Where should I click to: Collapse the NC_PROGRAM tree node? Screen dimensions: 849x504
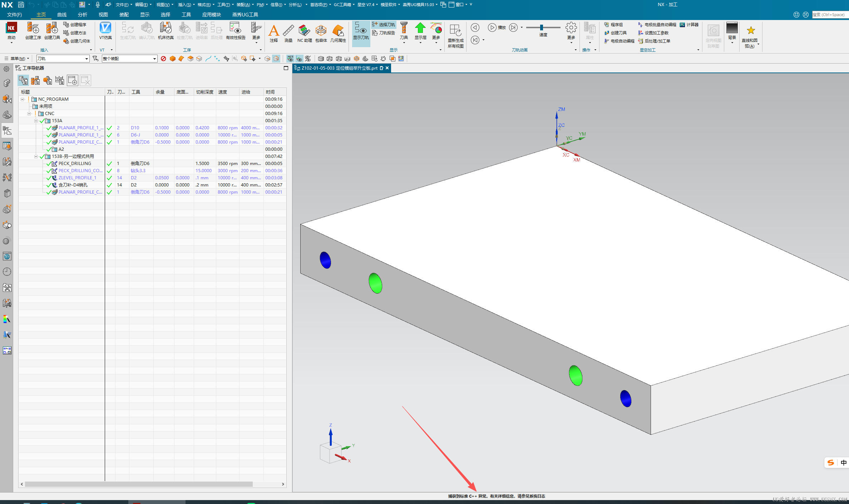[x=22, y=99]
